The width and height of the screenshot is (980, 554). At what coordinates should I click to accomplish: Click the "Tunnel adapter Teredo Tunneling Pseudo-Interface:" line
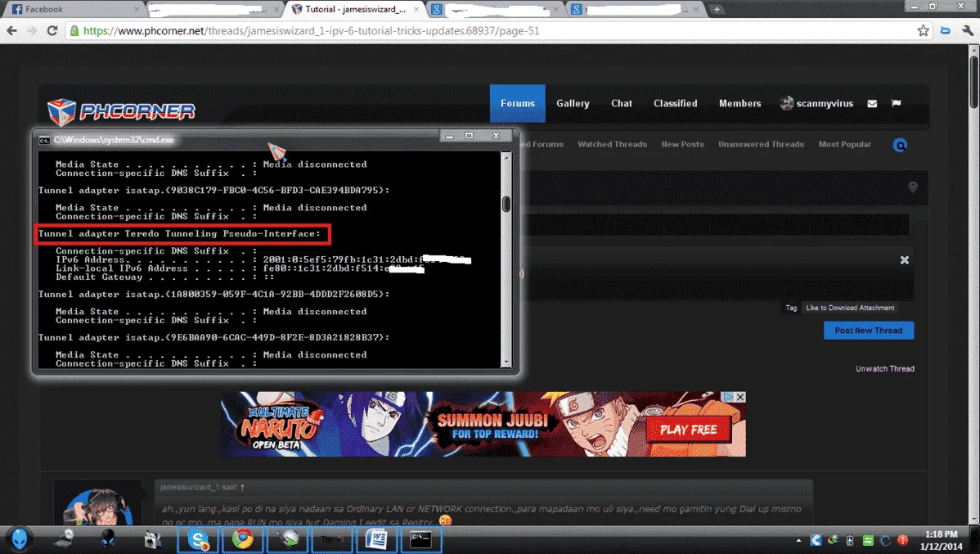(x=179, y=234)
